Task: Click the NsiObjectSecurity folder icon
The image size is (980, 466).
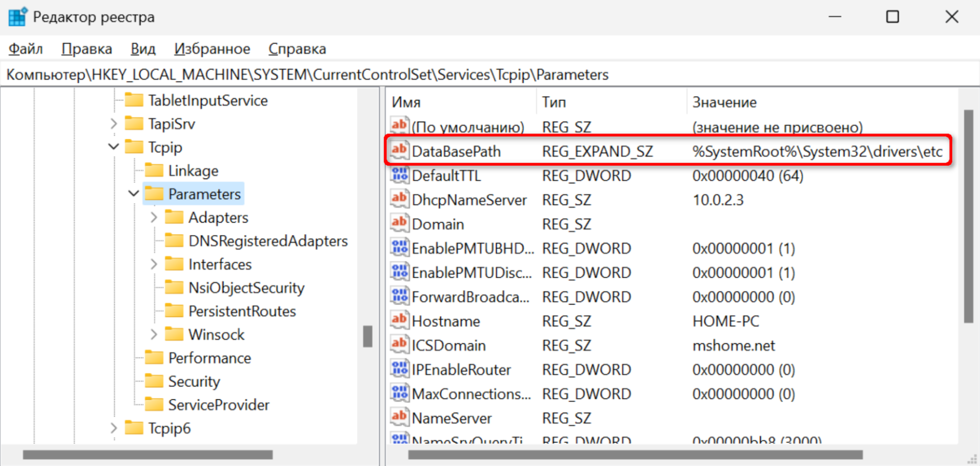Action: pos(174,287)
